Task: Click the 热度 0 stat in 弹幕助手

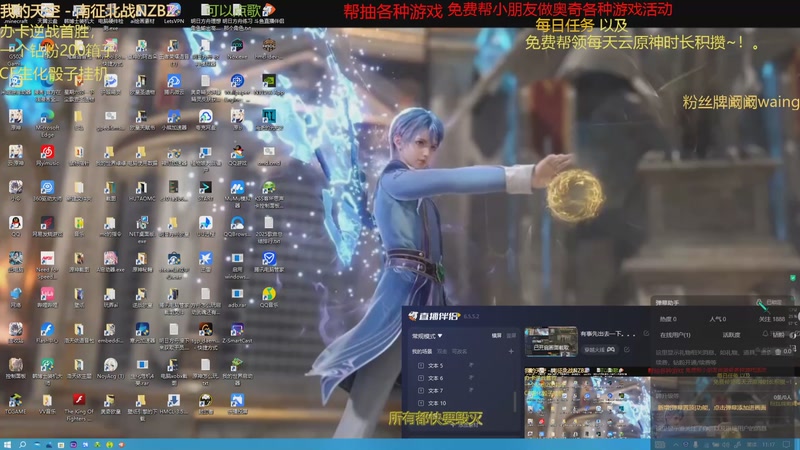Action: click(668, 319)
